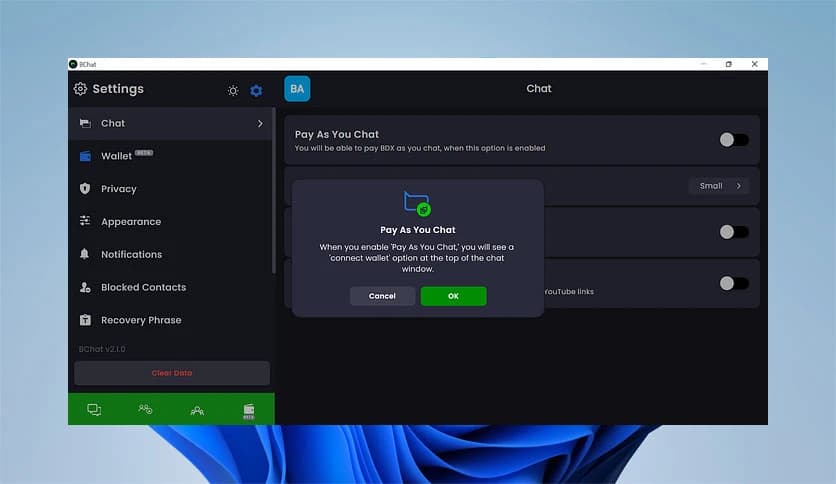Click the Wallet icon in sidebar
This screenshot has height=484, width=836.
click(85, 156)
